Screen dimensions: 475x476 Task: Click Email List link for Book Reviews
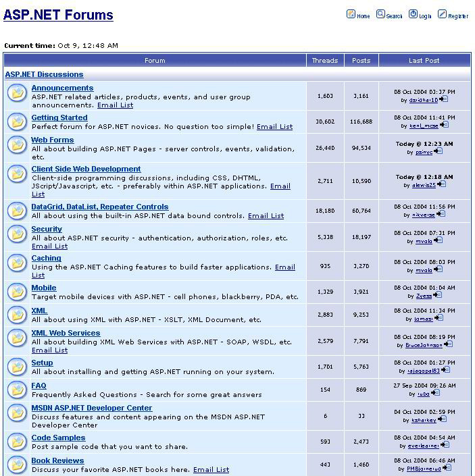pos(211,470)
